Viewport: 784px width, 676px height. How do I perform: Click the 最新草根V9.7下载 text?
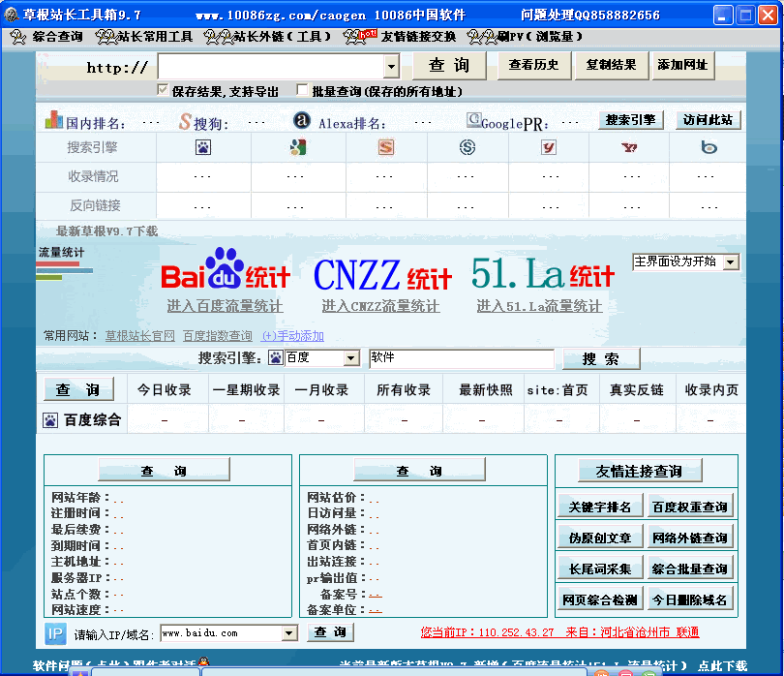(107, 231)
